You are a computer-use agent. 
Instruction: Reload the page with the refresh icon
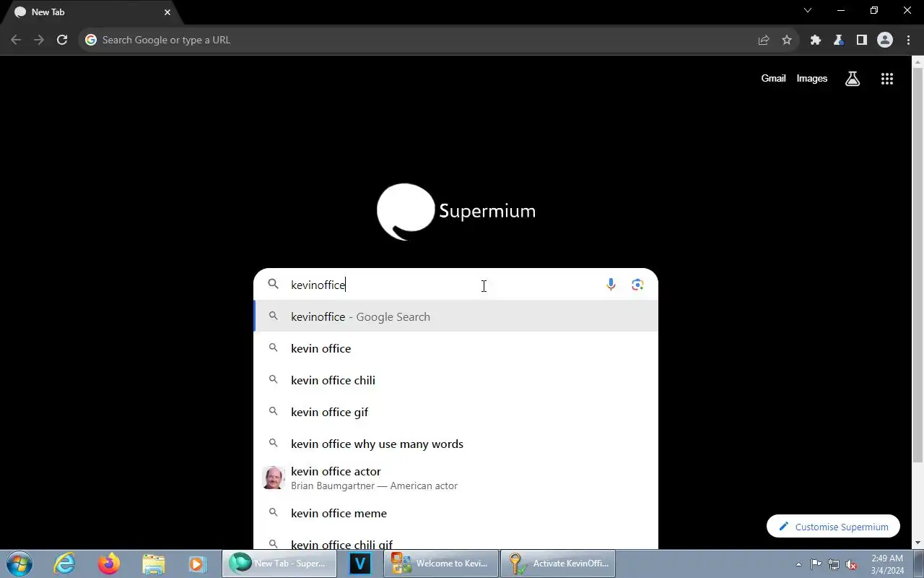62,40
